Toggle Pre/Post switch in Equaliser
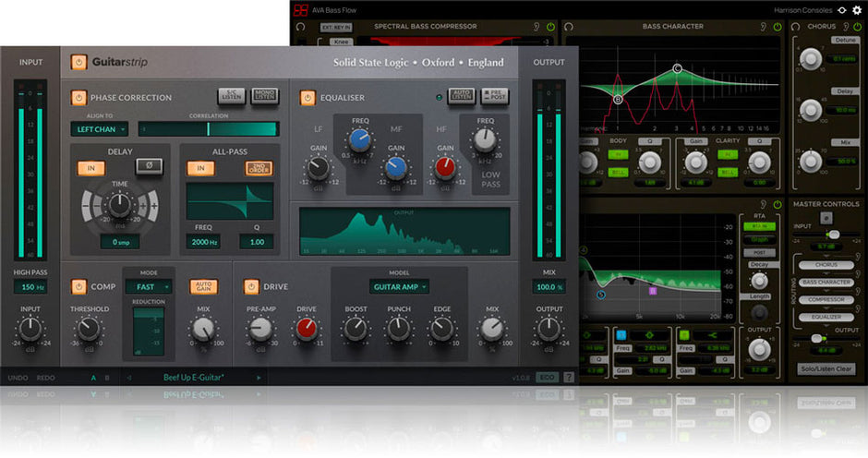 [x=494, y=96]
